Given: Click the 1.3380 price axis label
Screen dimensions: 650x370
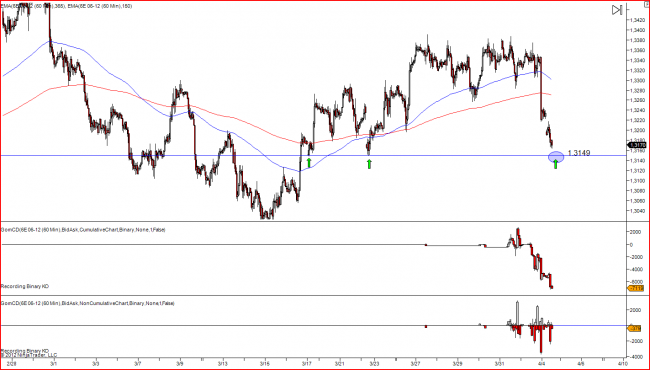Looking at the screenshot, I should (638, 40).
